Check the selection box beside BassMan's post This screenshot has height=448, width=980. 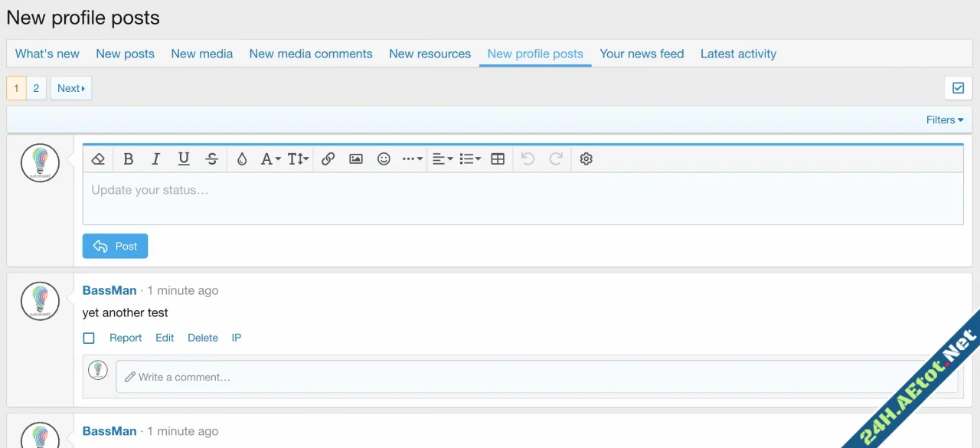(x=89, y=338)
